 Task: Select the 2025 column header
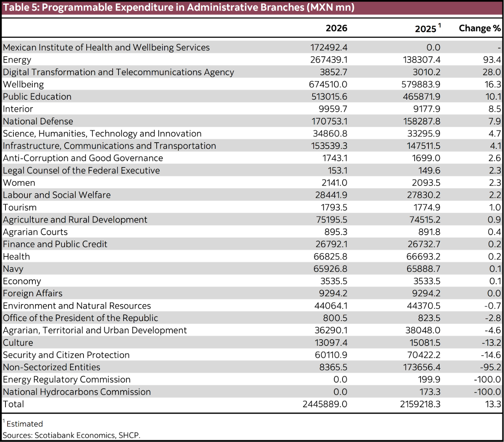[x=424, y=28]
